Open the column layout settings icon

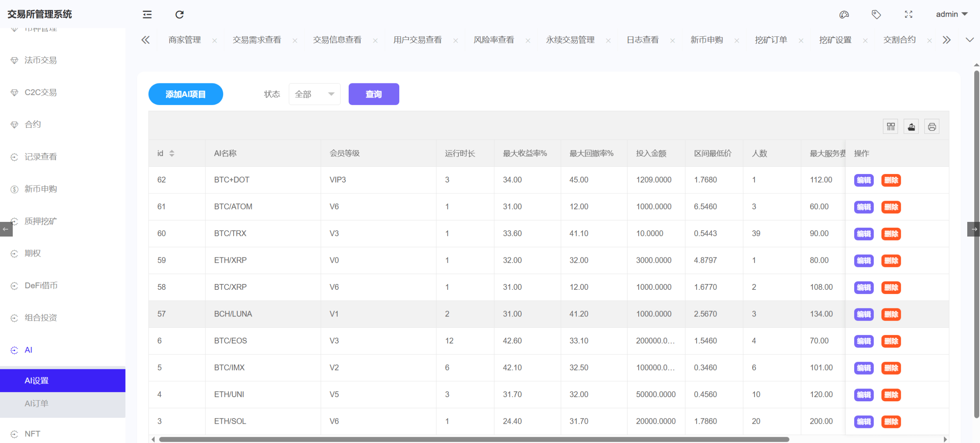(890, 126)
